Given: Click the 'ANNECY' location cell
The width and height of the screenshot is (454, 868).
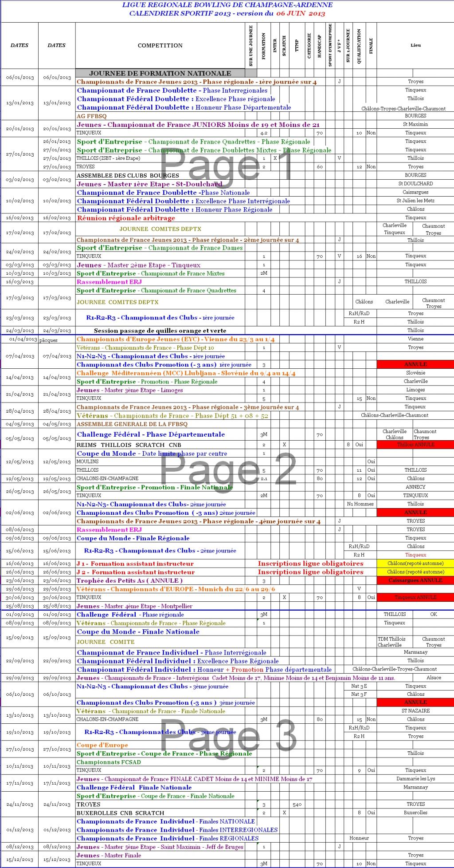Looking at the screenshot, I should click(x=415, y=487).
